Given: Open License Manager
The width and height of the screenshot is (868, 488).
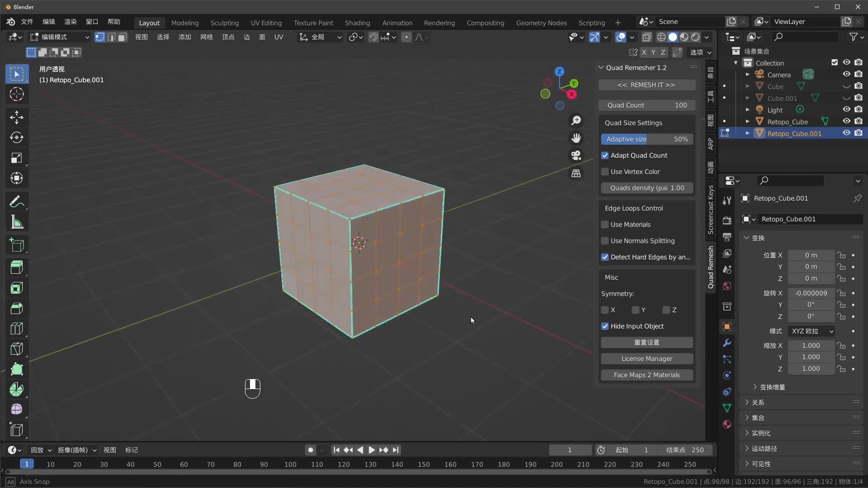Looking at the screenshot, I should coord(646,359).
